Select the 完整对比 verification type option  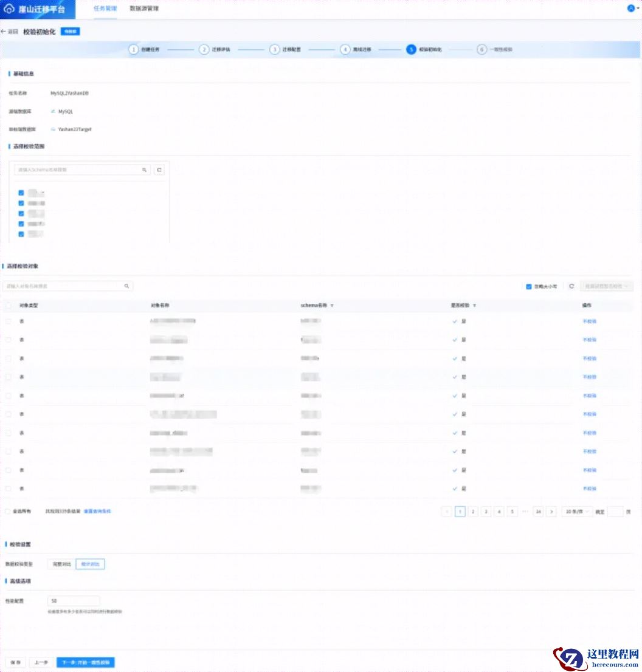[x=62, y=564]
